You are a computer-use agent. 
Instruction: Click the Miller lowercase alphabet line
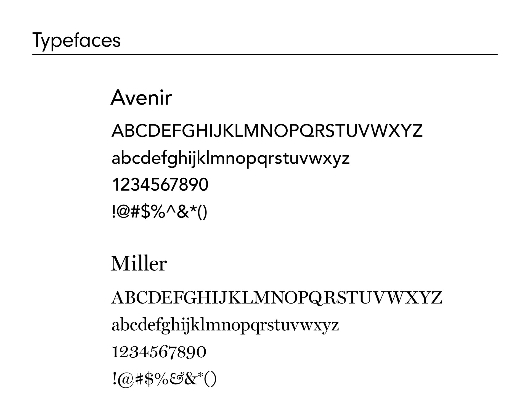tap(225, 326)
